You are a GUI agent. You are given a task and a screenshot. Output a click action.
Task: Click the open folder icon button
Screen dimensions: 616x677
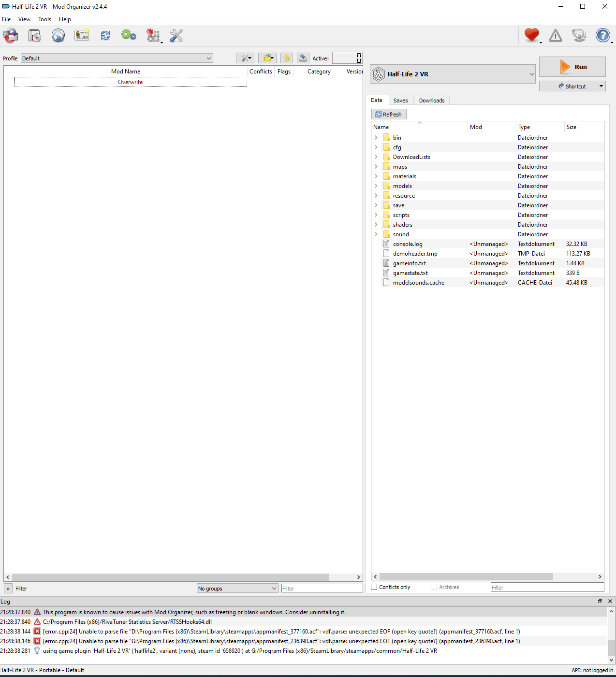point(267,58)
